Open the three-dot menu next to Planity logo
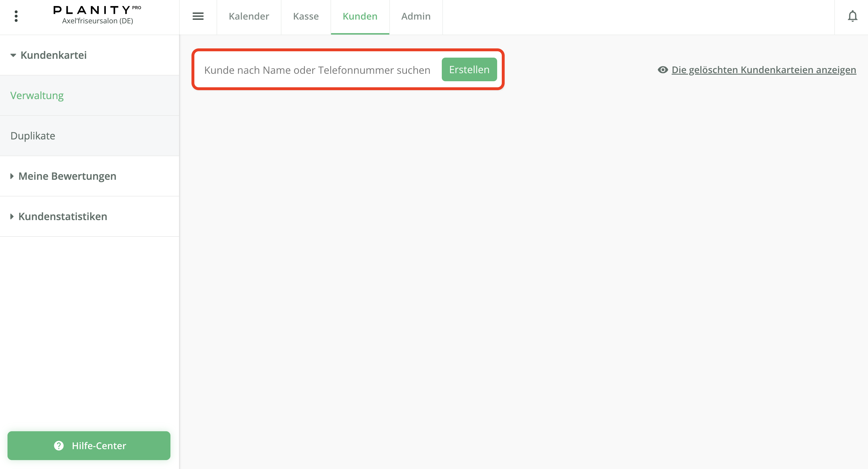 pos(16,16)
